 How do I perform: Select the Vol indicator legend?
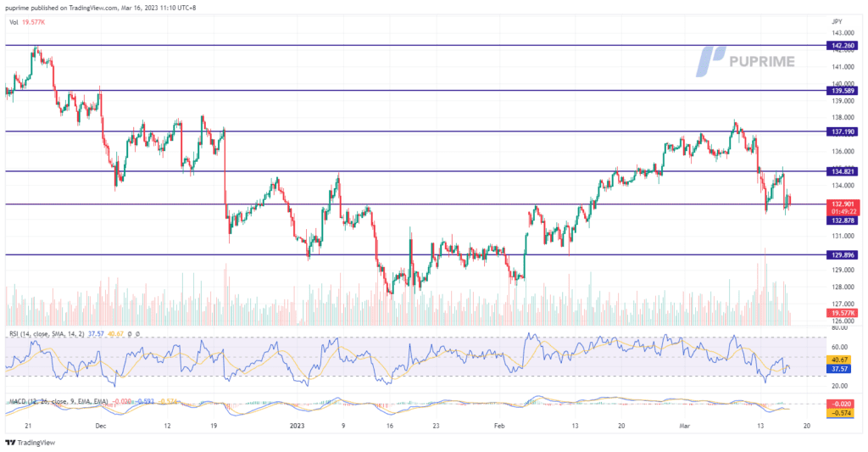(27, 22)
